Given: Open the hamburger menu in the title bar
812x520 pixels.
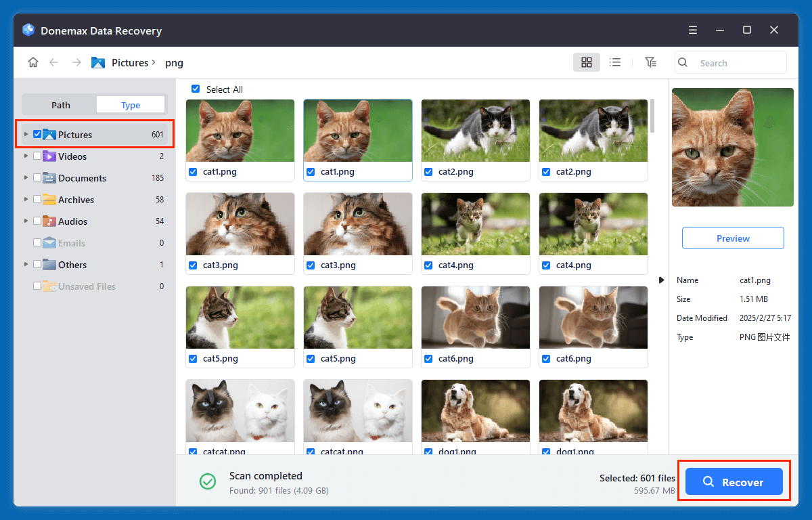Looking at the screenshot, I should tap(692, 30).
